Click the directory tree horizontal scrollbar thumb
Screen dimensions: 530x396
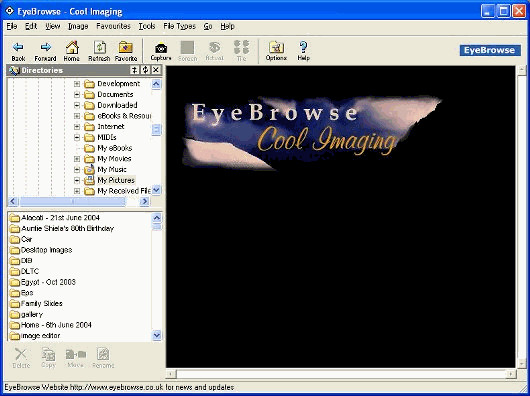(72, 202)
